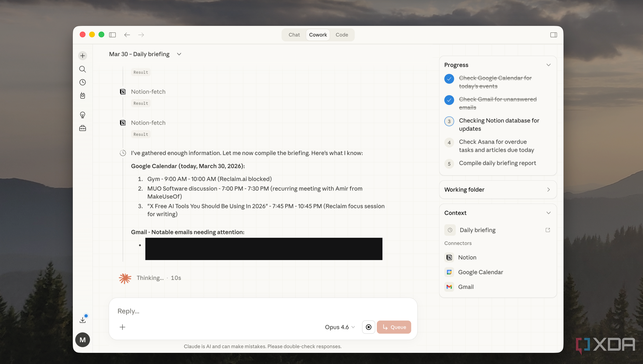
Task: Toggle the left sidebar panel icon
Action: [x=112, y=35]
